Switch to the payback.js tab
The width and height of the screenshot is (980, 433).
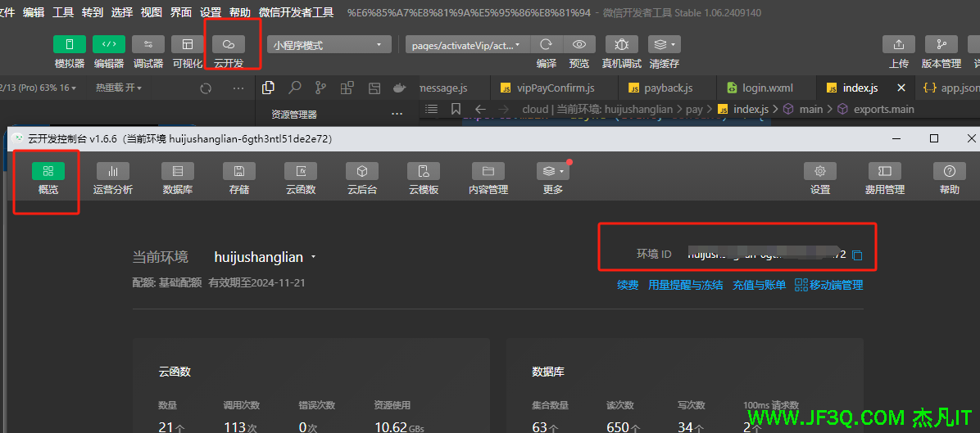[667, 88]
